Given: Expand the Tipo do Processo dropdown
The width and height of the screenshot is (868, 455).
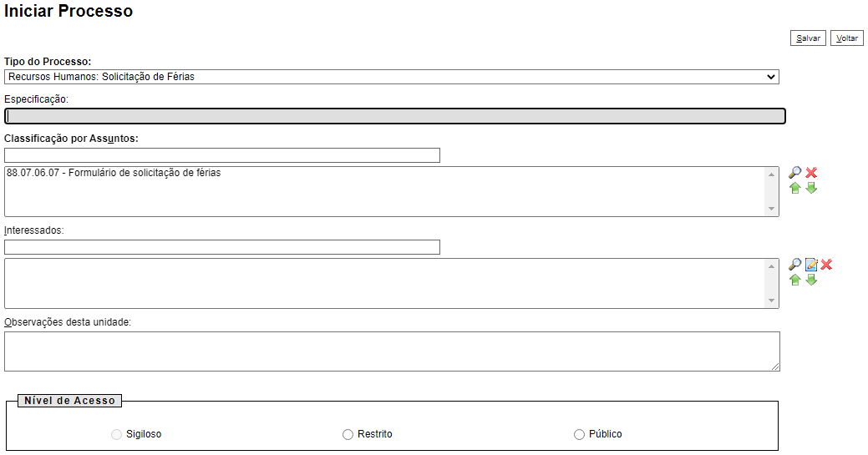Looking at the screenshot, I should 392,77.
